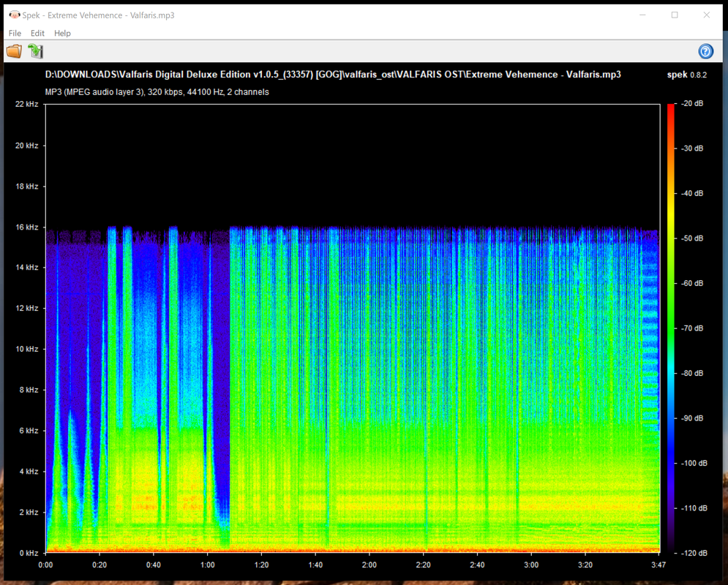
Task: Click the 3:47 end time label
Action: tap(658, 565)
